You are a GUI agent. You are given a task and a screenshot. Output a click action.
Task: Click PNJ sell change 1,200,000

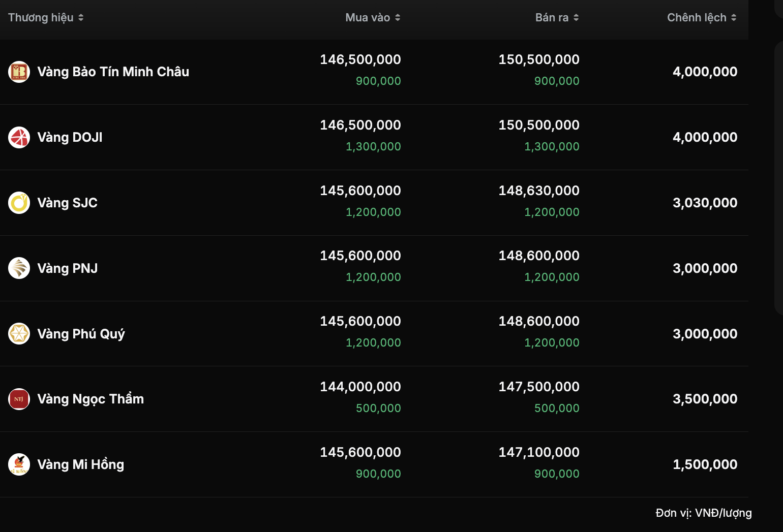coord(552,277)
